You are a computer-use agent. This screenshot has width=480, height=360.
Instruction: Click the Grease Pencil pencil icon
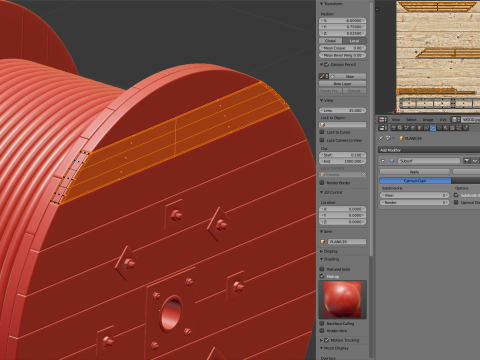click(x=323, y=76)
